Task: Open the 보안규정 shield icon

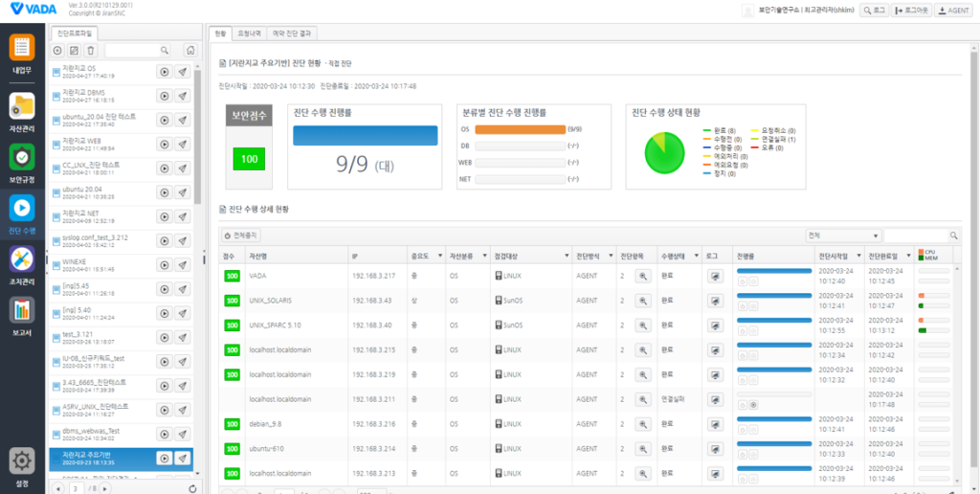Action: coord(22,162)
